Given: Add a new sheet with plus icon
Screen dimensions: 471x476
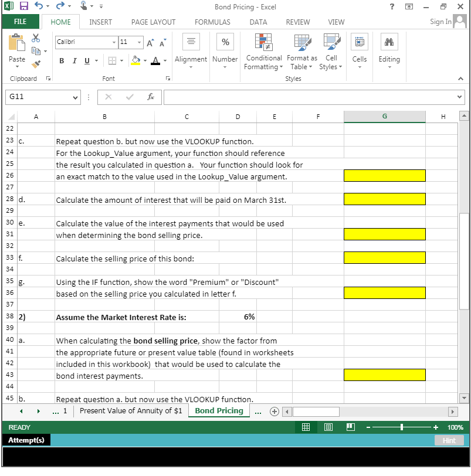Looking at the screenshot, I should point(275,412).
